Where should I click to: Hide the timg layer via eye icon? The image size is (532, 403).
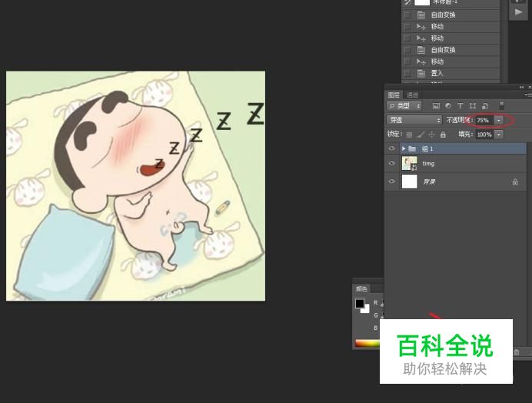coord(391,163)
